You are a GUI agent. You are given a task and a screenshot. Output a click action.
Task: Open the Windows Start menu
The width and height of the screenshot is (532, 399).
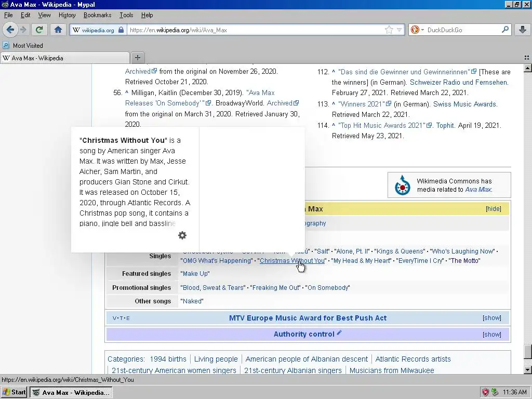(14, 392)
